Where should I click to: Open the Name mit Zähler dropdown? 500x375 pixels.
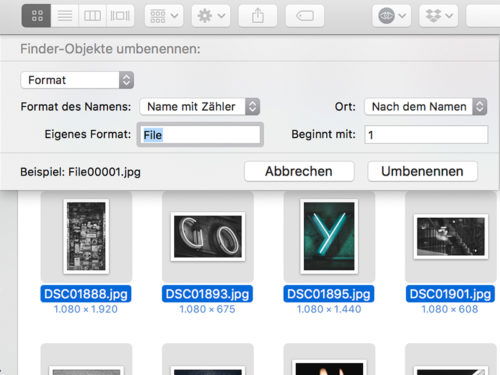point(200,107)
